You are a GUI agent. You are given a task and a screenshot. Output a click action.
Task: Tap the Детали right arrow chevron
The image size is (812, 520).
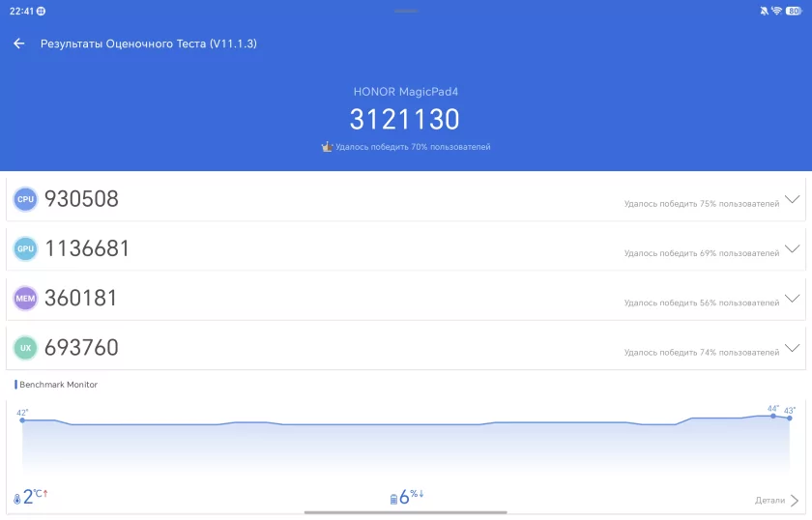pos(795,501)
